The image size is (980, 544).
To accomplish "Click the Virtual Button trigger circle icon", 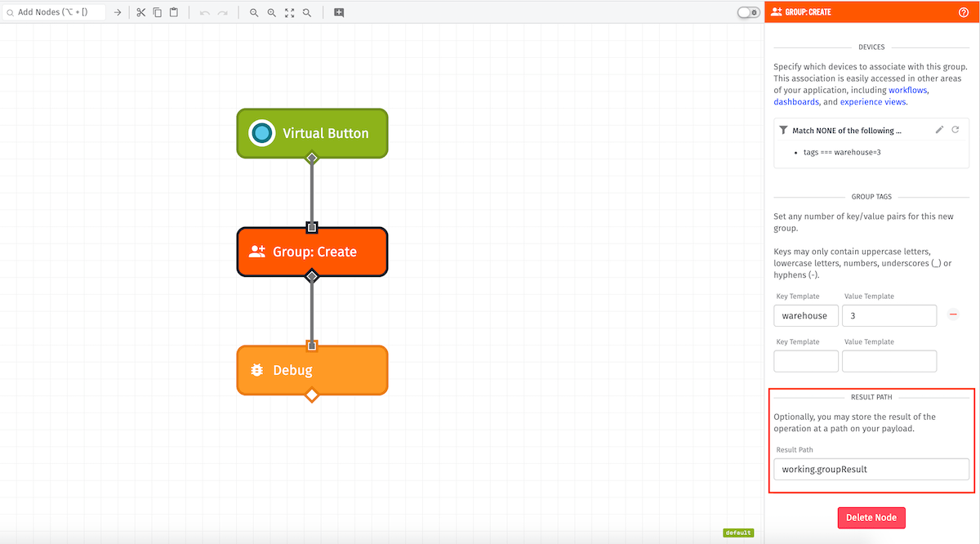I will pos(261,133).
